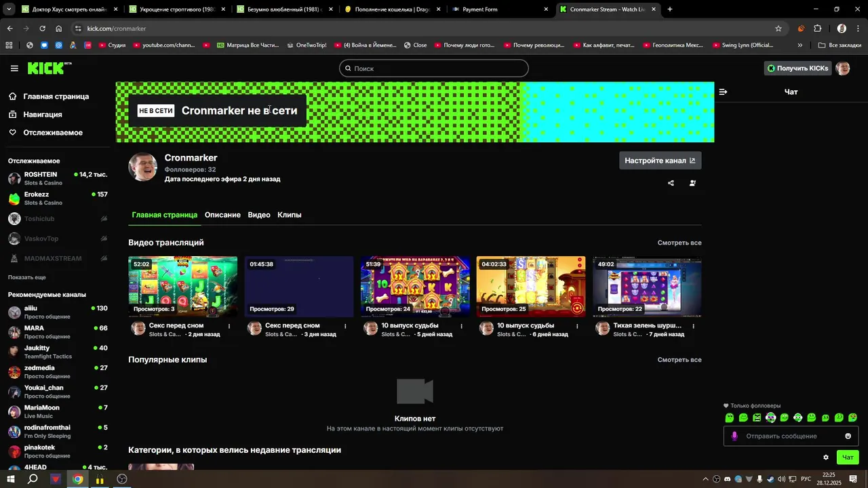
Task: Go to Главная страница in sidebar
Action: click(x=56, y=96)
